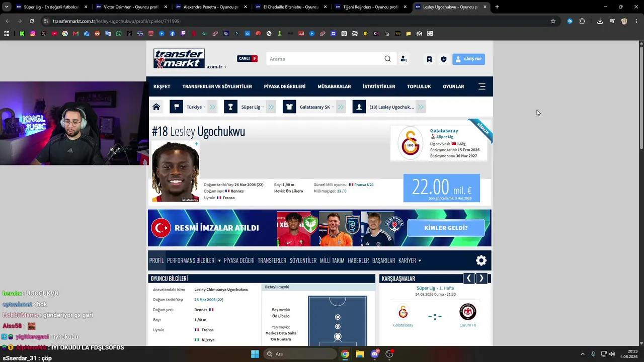
Task: Open PİYASA DEĞERLERİ menu
Action: tap(285, 86)
